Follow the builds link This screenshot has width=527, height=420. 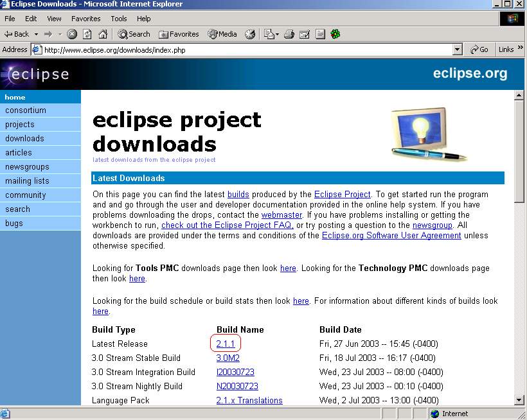click(238, 195)
